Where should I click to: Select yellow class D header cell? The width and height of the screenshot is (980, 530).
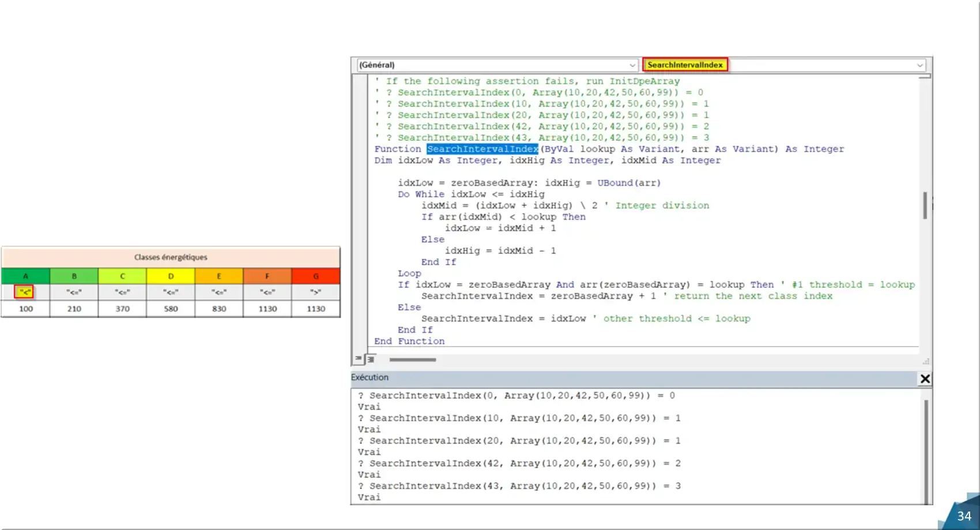pyautogui.click(x=171, y=276)
